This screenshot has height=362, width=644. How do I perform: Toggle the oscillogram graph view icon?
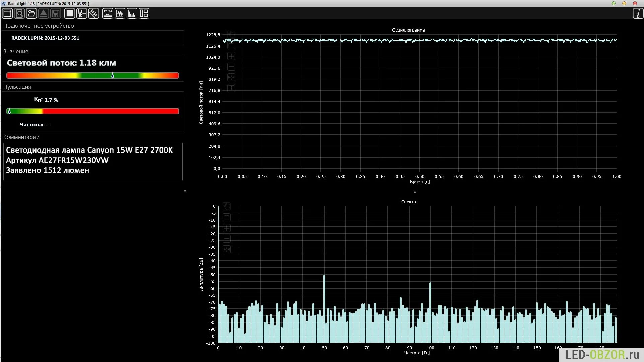pyautogui.click(x=120, y=14)
